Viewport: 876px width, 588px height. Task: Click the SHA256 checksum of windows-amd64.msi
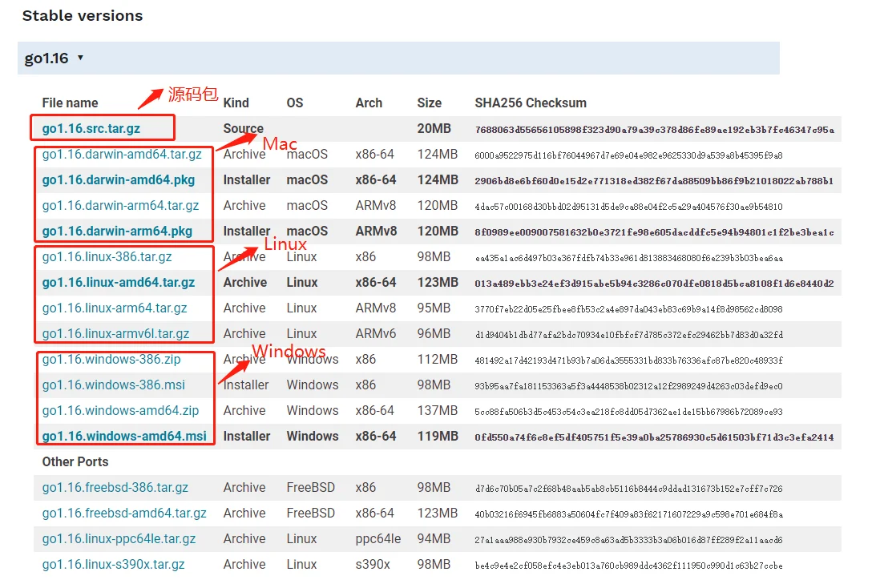[x=654, y=437]
